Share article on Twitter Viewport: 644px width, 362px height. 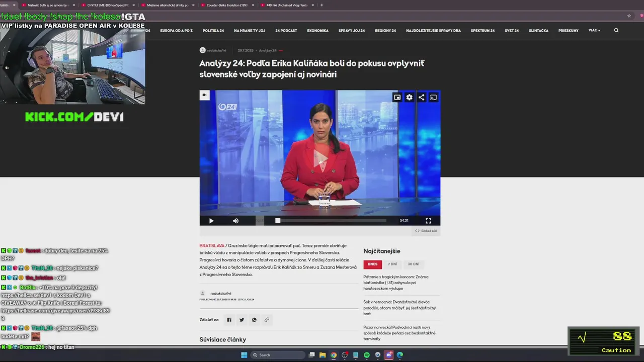tap(242, 320)
